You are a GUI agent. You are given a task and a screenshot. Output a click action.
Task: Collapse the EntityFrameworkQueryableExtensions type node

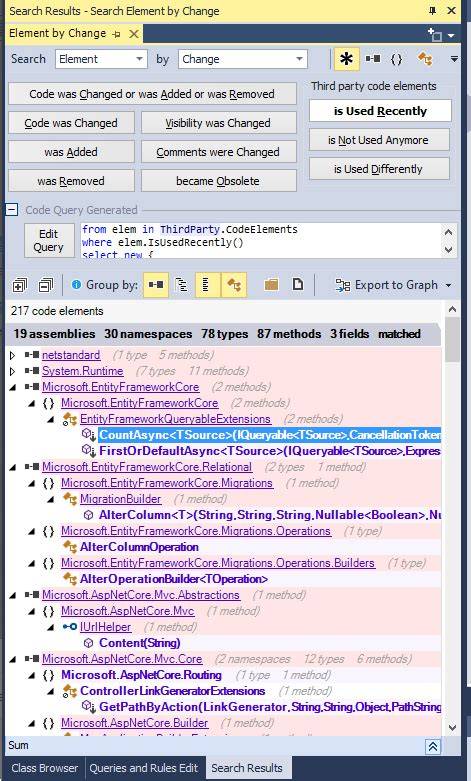pos(51,419)
